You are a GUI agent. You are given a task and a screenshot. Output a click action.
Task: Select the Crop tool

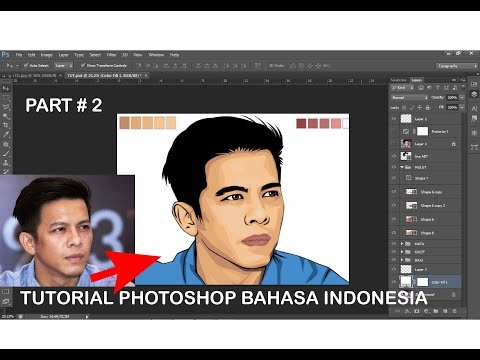coord(6,125)
